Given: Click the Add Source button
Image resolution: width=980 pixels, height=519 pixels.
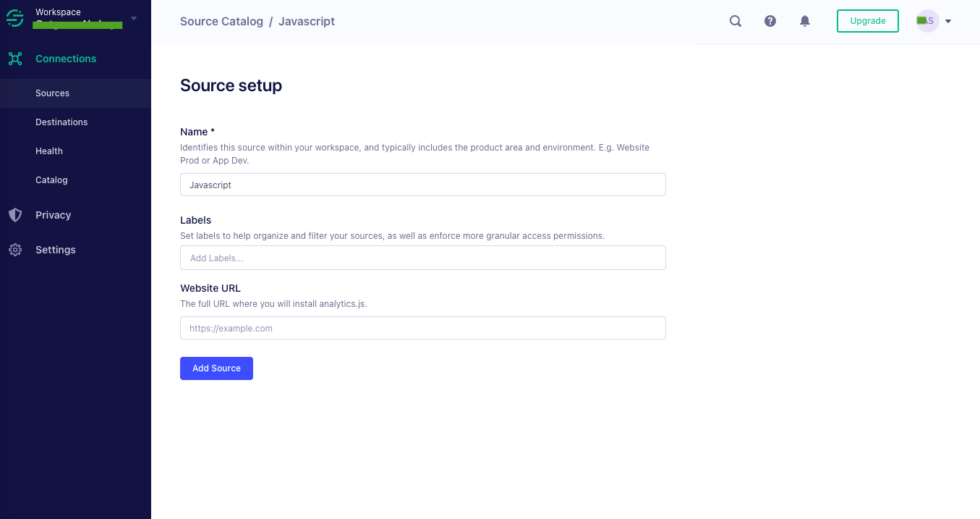Looking at the screenshot, I should [216, 368].
